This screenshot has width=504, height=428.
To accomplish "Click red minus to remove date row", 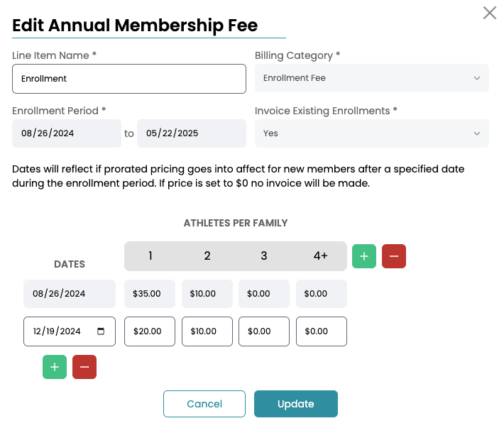I will [x=84, y=367].
